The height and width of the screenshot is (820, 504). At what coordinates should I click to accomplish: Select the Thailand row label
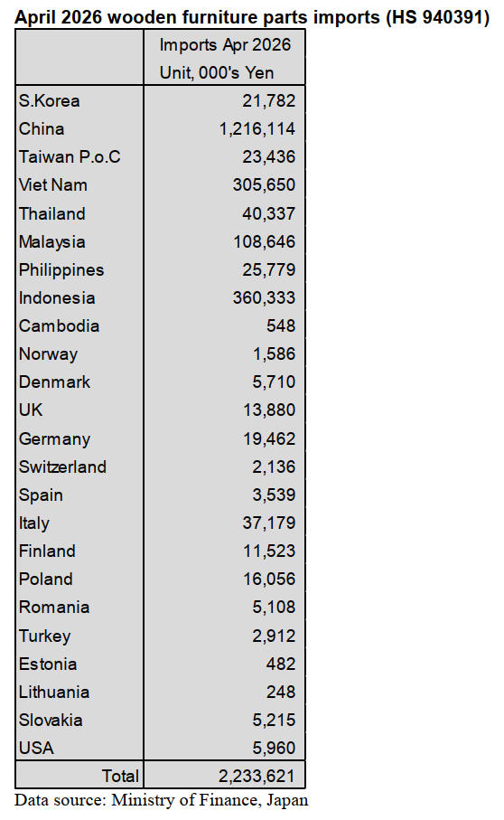51,213
